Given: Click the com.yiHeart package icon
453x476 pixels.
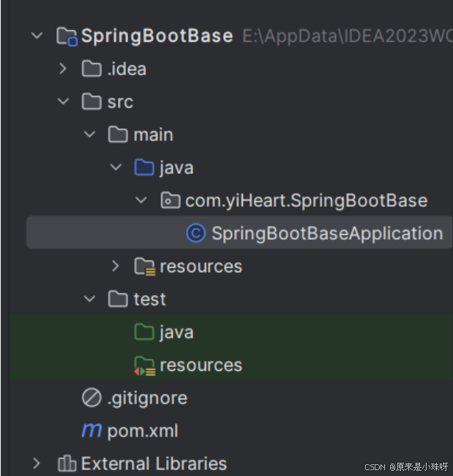Looking at the screenshot, I should 170,200.
